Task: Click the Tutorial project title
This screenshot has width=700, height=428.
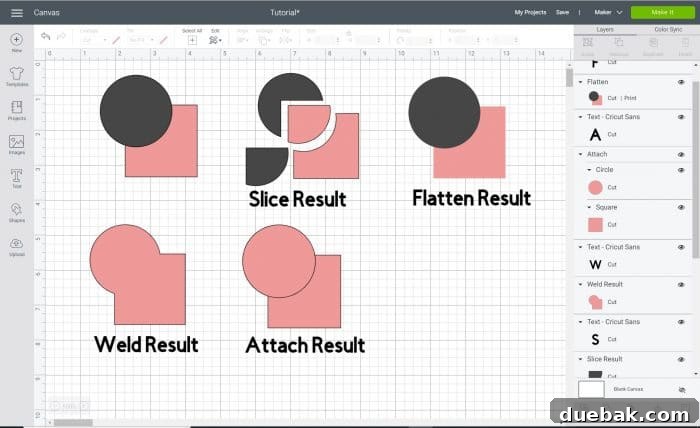Action: [284, 12]
